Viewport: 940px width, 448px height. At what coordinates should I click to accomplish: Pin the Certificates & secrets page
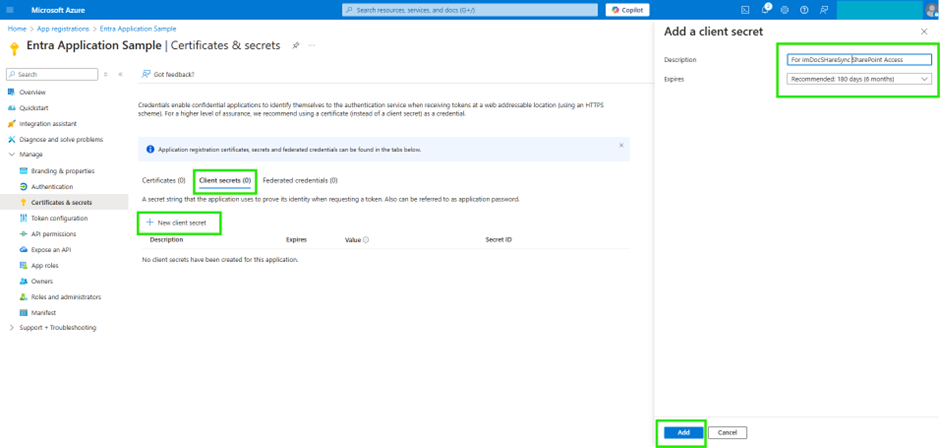(x=296, y=46)
